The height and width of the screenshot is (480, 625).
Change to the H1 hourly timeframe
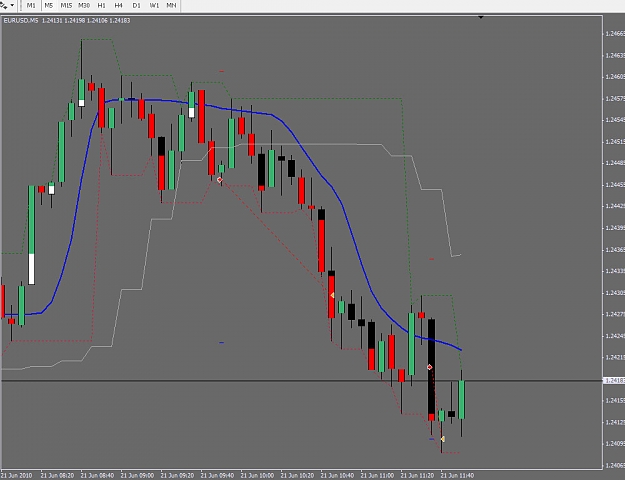pos(101,6)
